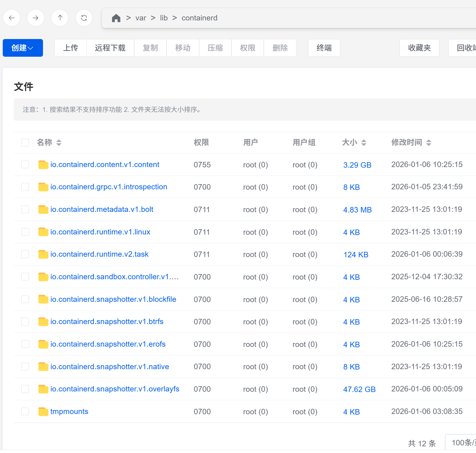Screen dimensions: 476x453
Task: Click the back navigation arrow icon
Action: click(12, 18)
